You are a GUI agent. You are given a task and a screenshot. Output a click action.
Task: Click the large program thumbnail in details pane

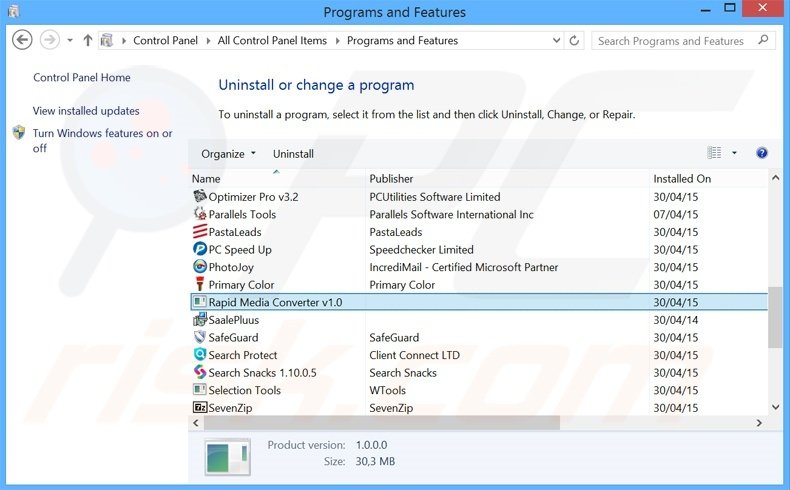[227, 457]
